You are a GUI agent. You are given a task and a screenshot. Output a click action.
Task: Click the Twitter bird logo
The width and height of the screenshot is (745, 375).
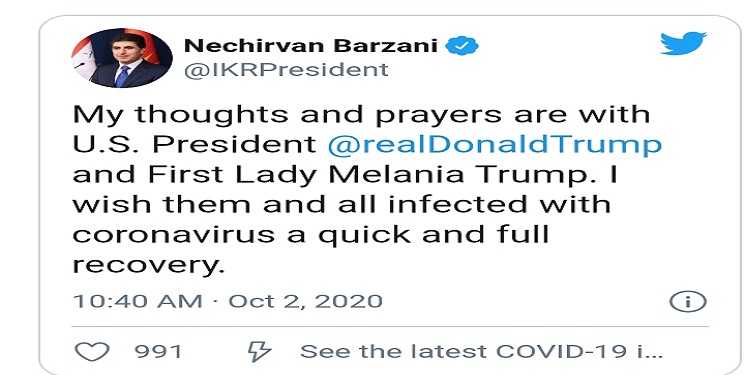pyautogui.click(x=683, y=43)
